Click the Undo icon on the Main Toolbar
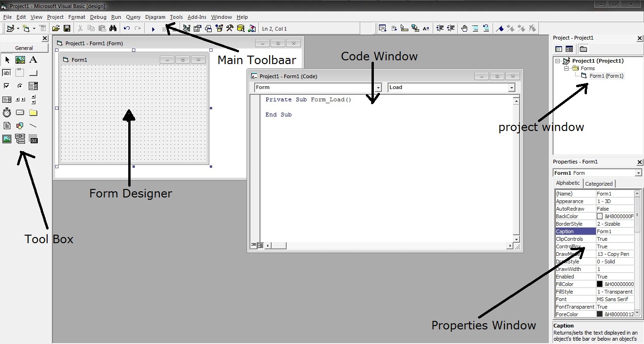Image resolution: width=644 pixels, height=344 pixels. [x=126, y=28]
